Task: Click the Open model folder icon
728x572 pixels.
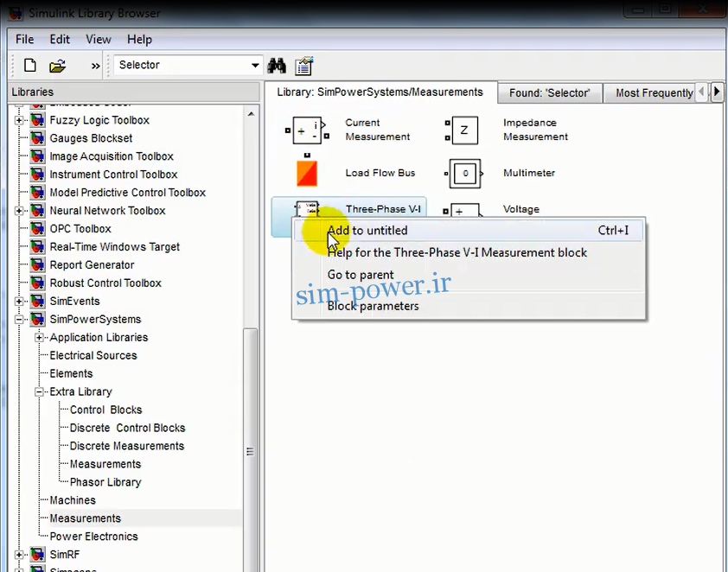Action: pos(58,66)
